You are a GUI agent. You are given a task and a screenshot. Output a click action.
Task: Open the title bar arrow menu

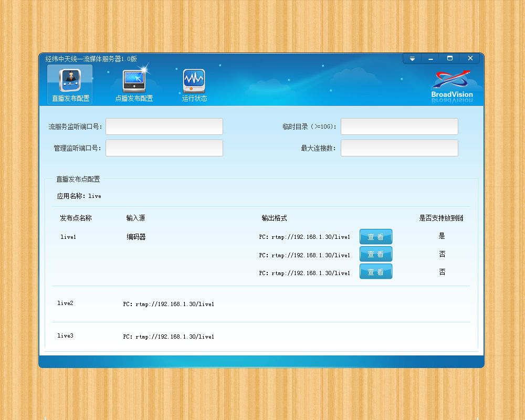pos(413,58)
